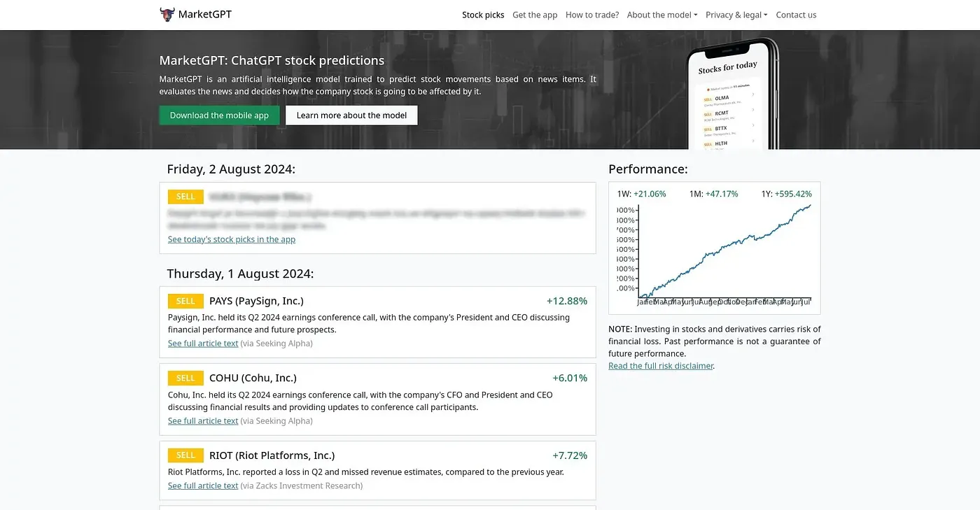Click the +6.01% return value
The image size is (980, 510).
(x=570, y=378)
